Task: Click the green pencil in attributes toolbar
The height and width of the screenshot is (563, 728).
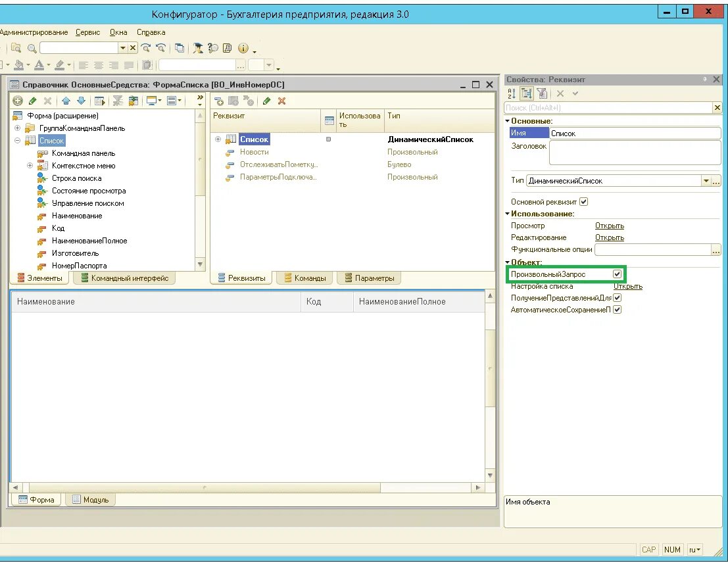Action: tap(266, 101)
